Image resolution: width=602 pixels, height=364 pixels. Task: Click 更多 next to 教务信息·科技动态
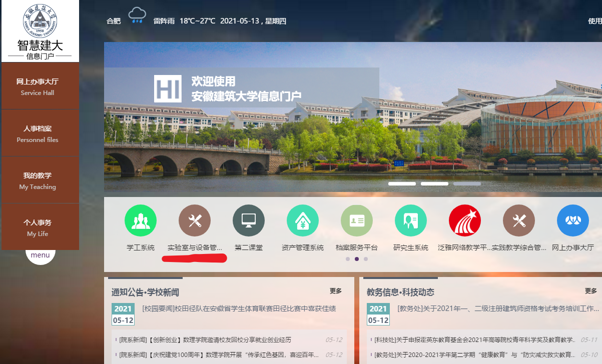pos(590,291)
